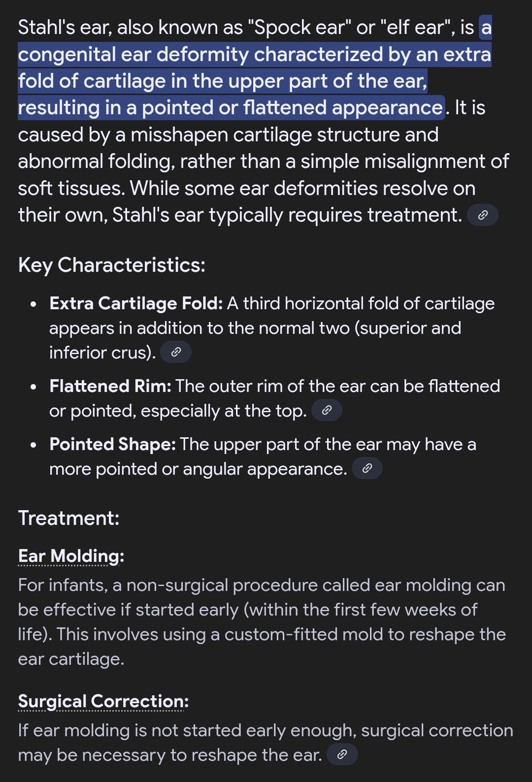The height and width of the screenshot is (782, 532).
Task: Click the Treatment heading
Action: [69, 518]
